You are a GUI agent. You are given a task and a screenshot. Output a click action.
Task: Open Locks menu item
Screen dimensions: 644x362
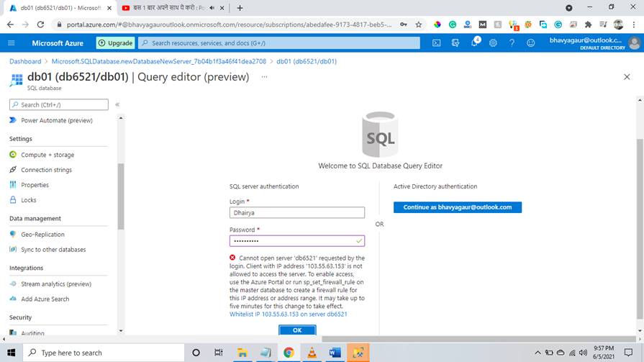(x=29, y=200)
